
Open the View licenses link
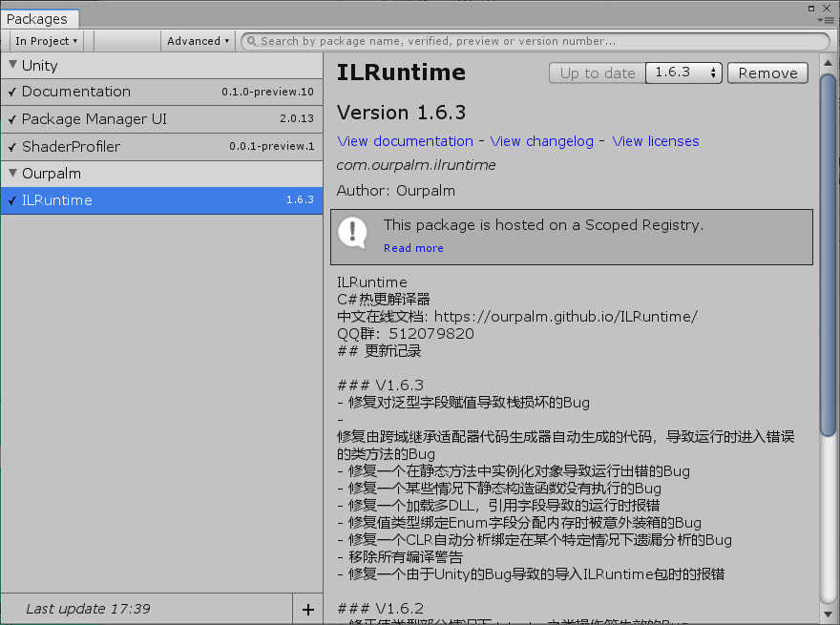pyautogui.click(x=655, y=141)
